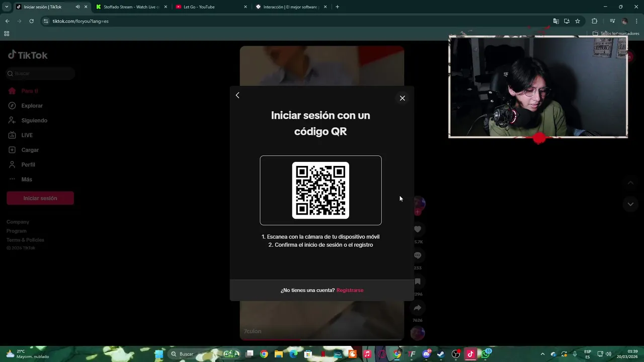644x362 pixels.
Task: Open the Chrome three-dot menu
Action: click(637, 21)
